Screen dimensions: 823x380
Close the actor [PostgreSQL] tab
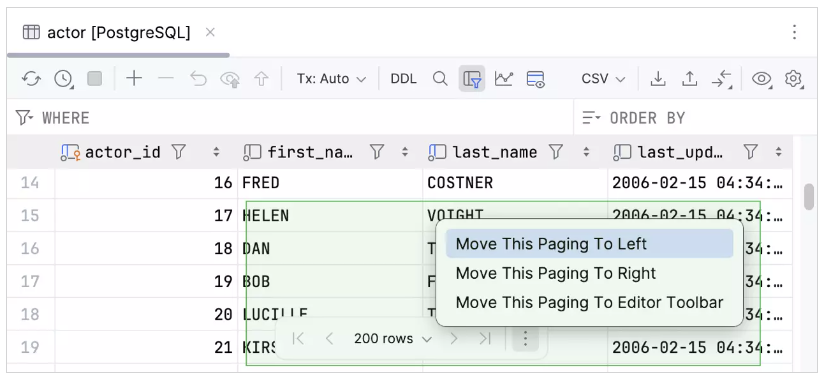pos(210,33)
